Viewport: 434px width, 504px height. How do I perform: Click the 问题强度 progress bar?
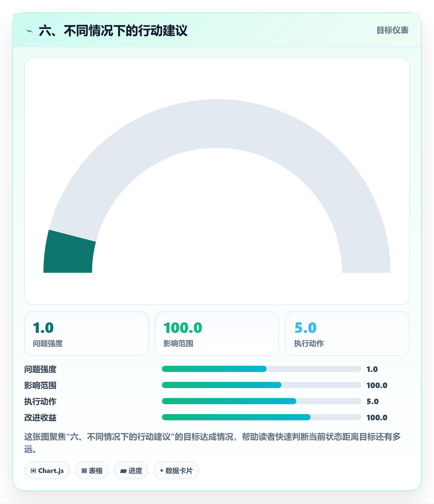261,369
